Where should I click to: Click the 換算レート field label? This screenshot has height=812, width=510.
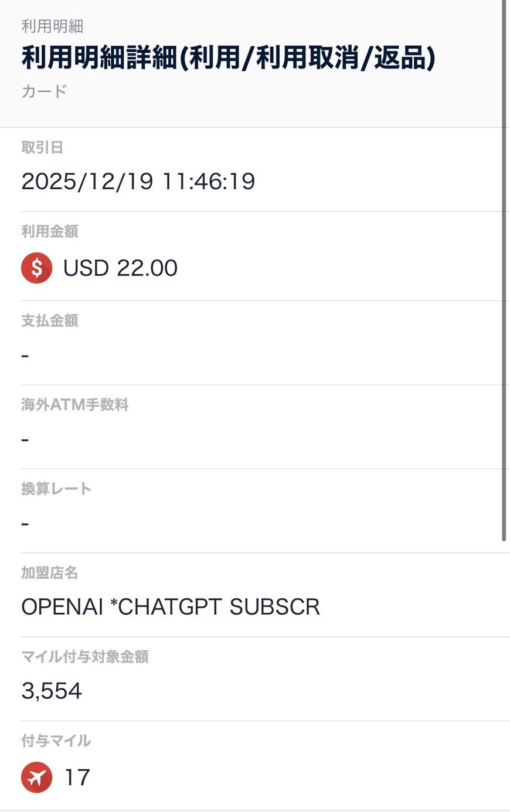click(x=56, y=489)
